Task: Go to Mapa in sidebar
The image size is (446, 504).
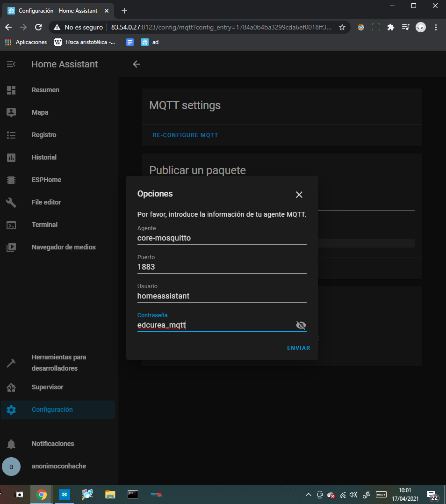Action: pyautogui.click(x=40, y=112)
